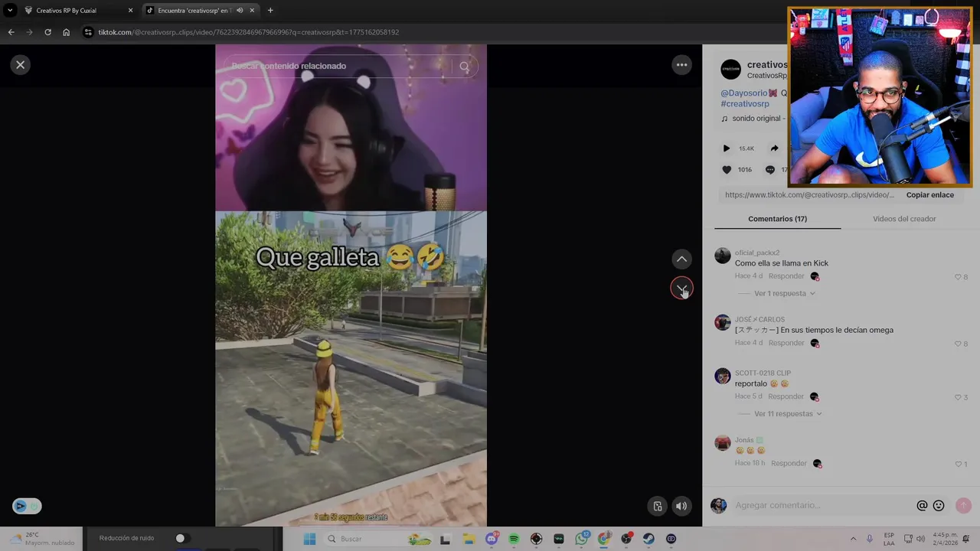This screenshot has height=551, width=980.
Task: Open the tab search dropdown arrow
Action: point(10,11)
